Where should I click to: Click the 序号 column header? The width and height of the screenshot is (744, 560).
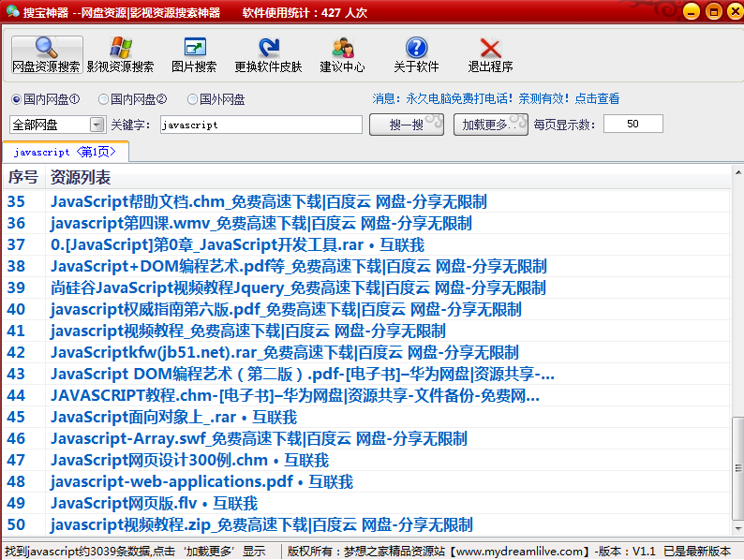(x=23, y=177)
